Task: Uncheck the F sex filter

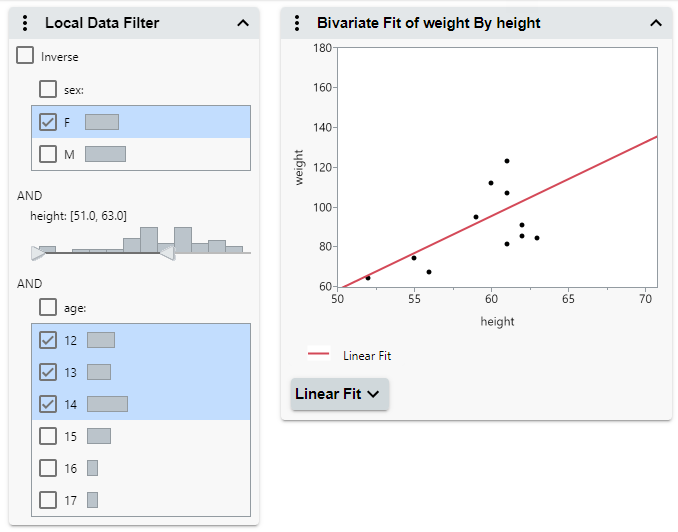Action: coord(48,122)
